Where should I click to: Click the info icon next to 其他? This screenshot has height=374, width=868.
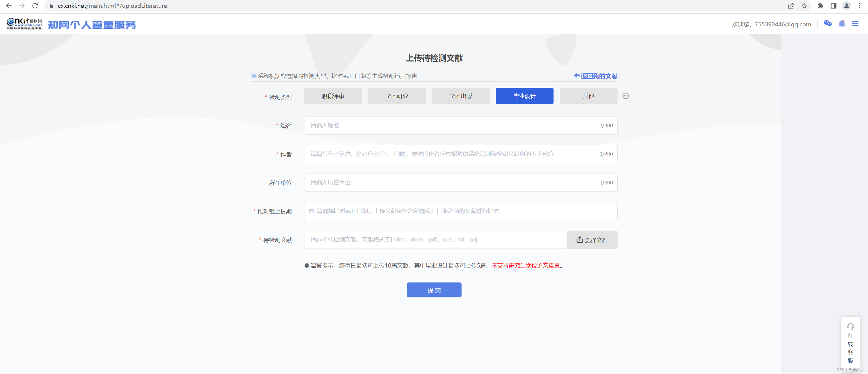626,96
